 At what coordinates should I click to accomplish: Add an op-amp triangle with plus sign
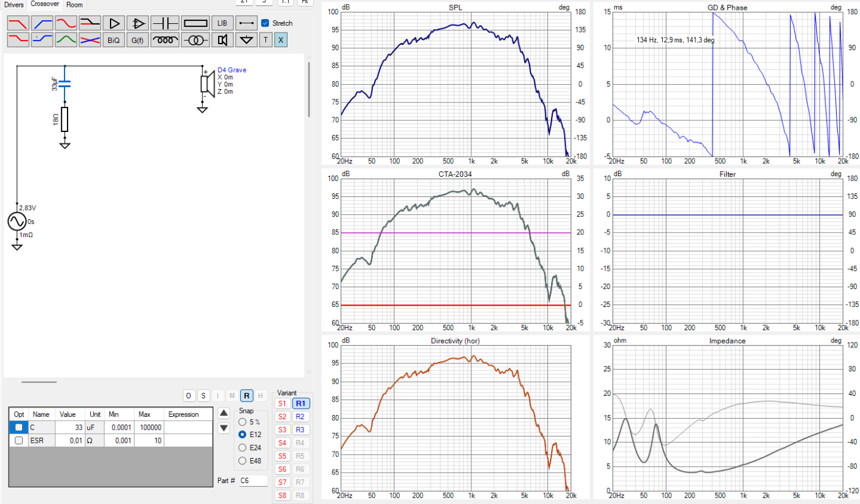point(138,23)
